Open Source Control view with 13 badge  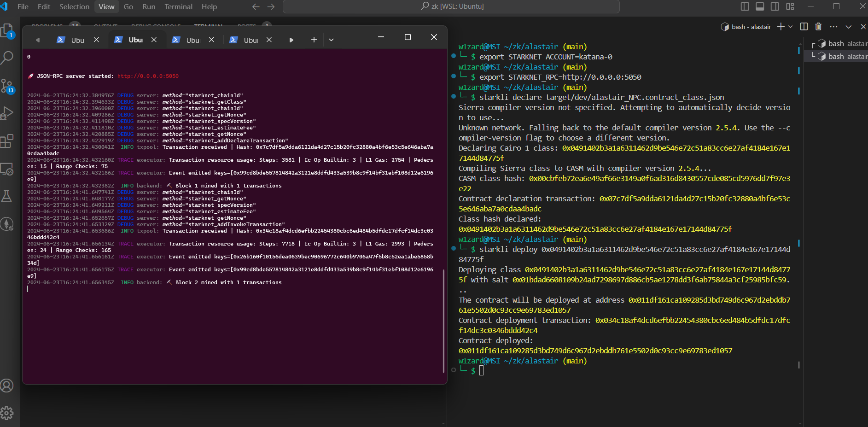(7, 86)
